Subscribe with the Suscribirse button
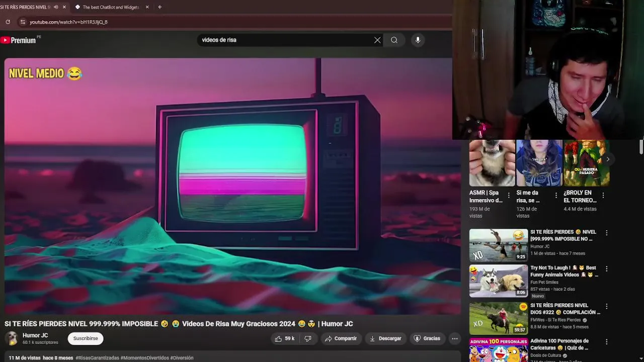644x362 pixels. pos(86,338)
